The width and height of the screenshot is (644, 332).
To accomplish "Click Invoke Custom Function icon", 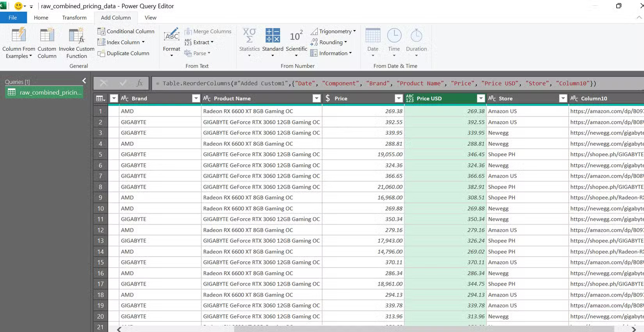I will coord(76,36).
